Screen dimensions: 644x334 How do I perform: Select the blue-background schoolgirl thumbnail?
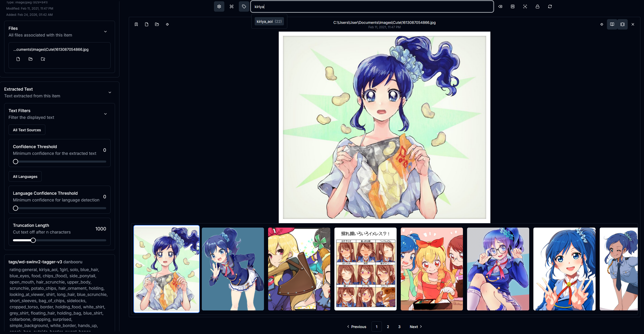point(233,269)
